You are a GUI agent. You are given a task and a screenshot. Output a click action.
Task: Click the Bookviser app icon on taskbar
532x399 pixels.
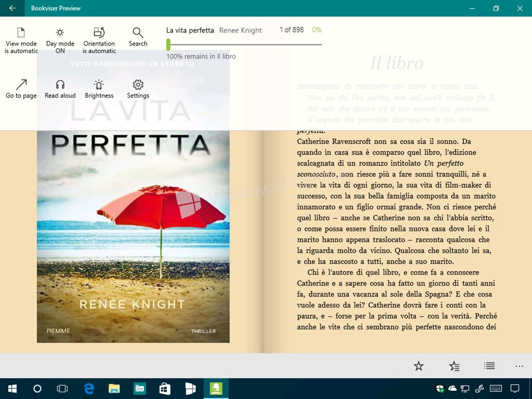216,388
